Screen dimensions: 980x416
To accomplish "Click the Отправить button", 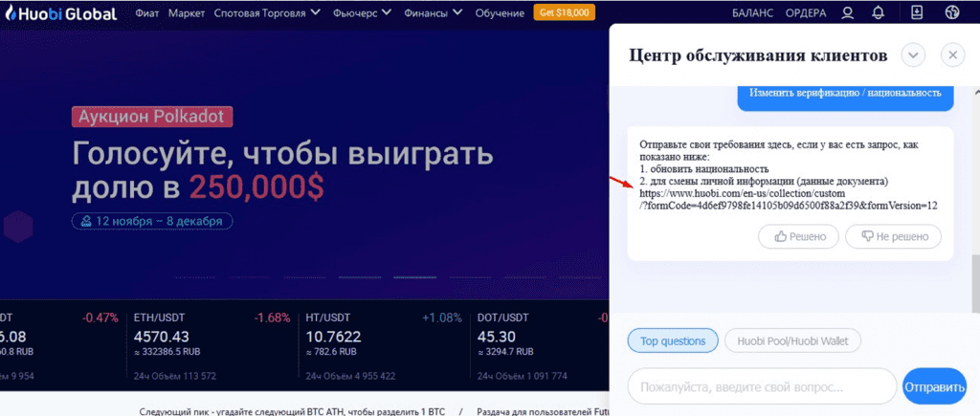I will (x=934, y=388).
